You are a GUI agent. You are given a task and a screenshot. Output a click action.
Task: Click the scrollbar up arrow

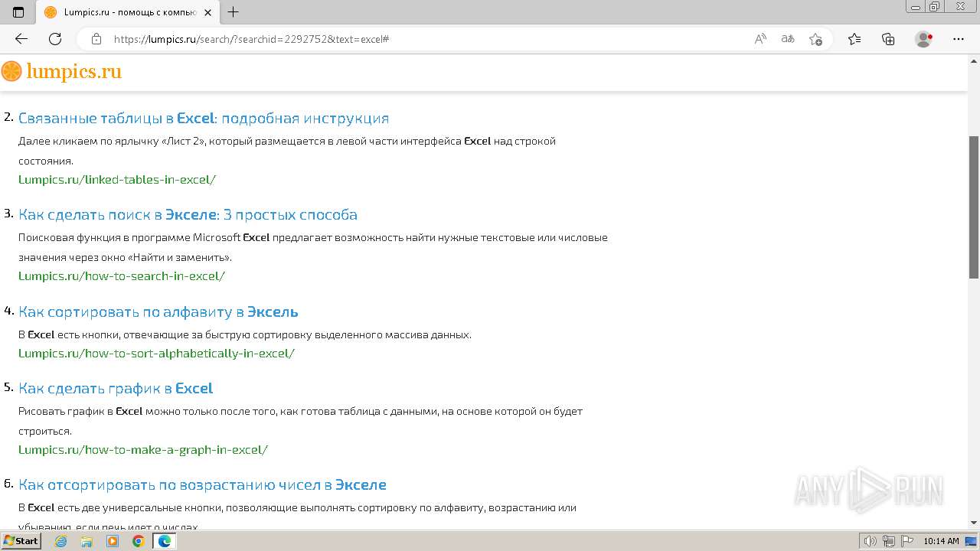[974, 60]
